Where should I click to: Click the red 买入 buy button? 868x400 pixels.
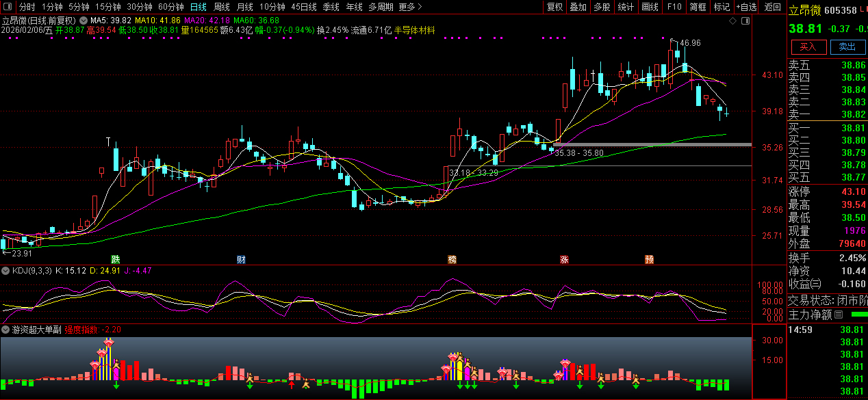(x=808, y=46)
